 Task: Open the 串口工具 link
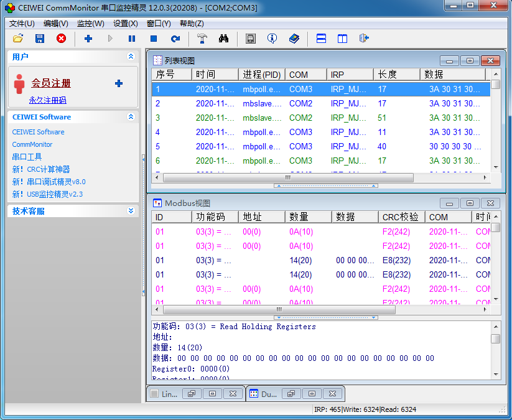tap(27, 157)
